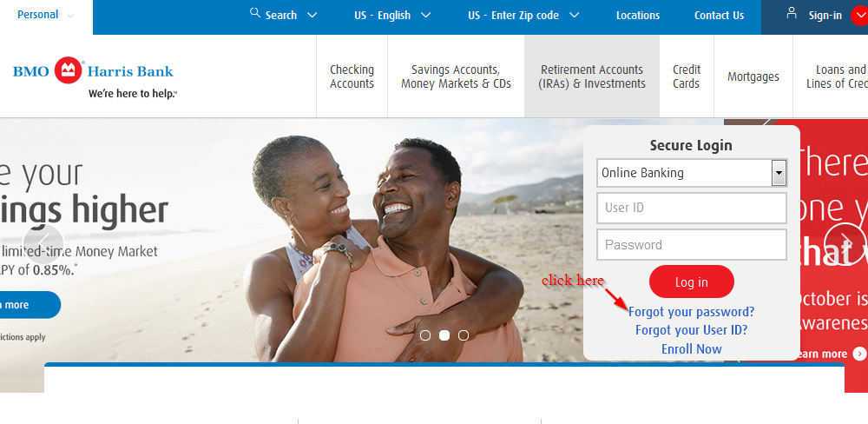This screenshot has width=868, height=424.
Task: Open Mortgages menu
Action: [x=753, y=76]
